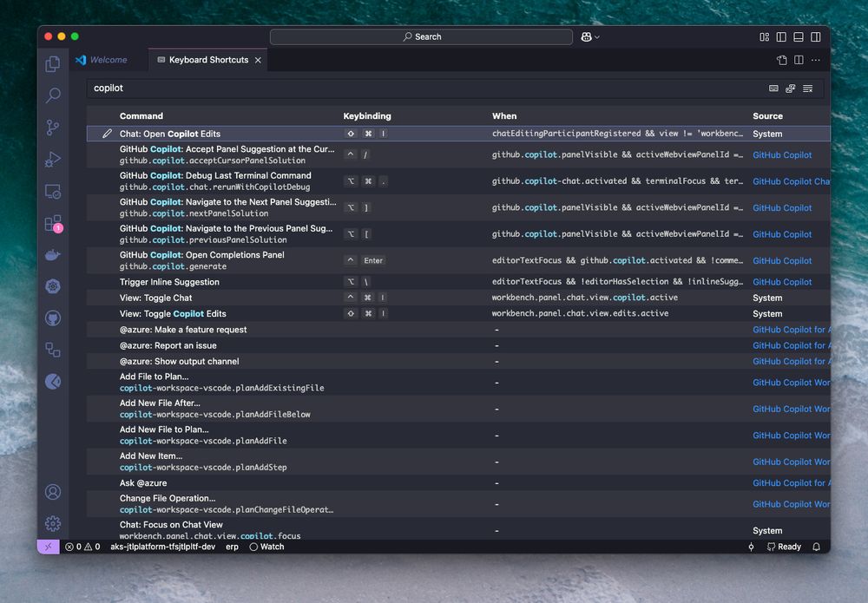This screenshot has height=603, width=868.
Task: Click the Watch status bar item
Action: point(266,547)
